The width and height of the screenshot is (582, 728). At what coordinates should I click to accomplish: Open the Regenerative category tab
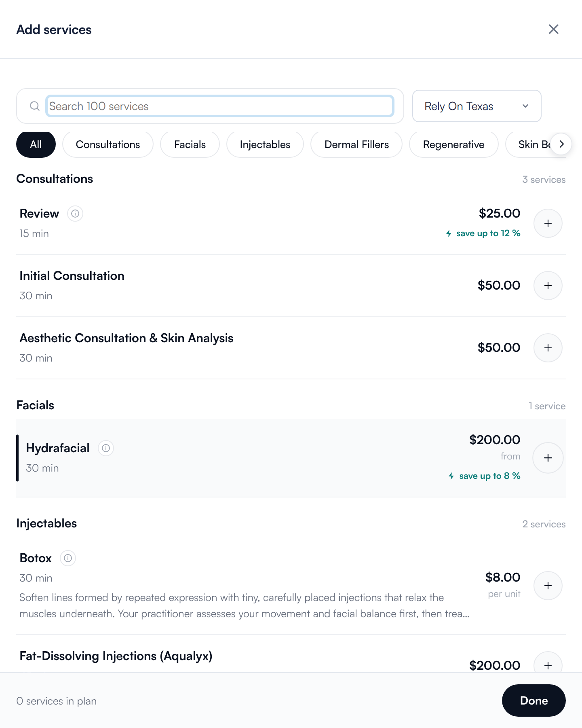click(454, 144)
